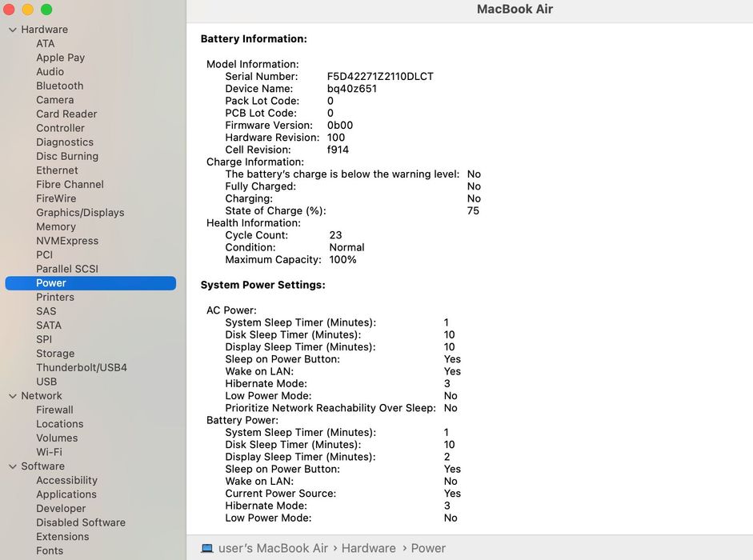The width and height of the screenshot is (753, 560).
Task: Select Disabled Software item
Action: 81,522
